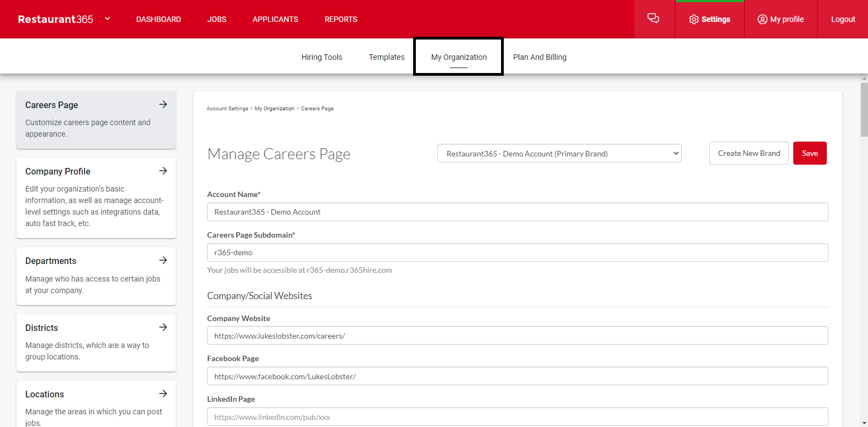Switch to the Hiring Tools tab
Viewport: 868px width, 427px height.
(x=322, y=57)
